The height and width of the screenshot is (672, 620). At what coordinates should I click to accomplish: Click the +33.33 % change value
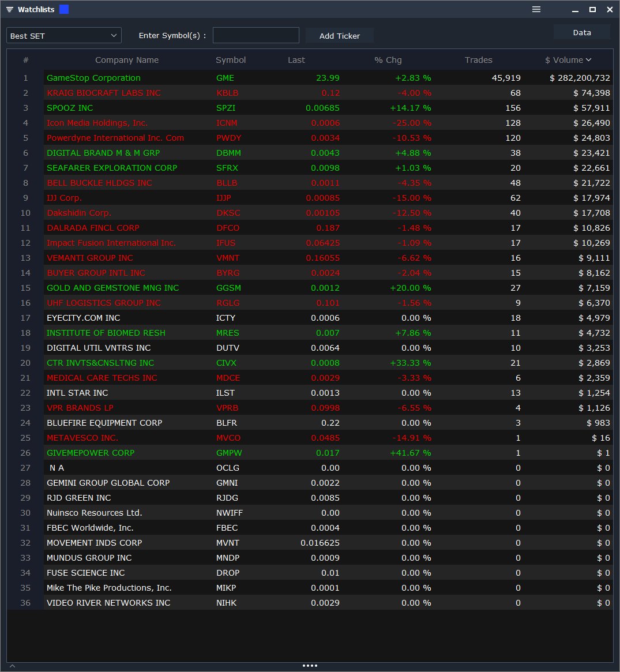tap(411, 363)
